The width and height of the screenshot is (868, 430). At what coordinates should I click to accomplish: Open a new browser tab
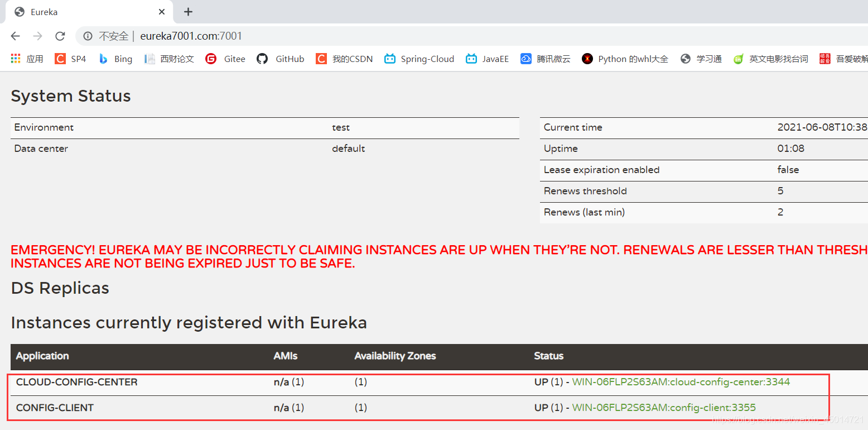pyautogui.click(x=189, y=12)
